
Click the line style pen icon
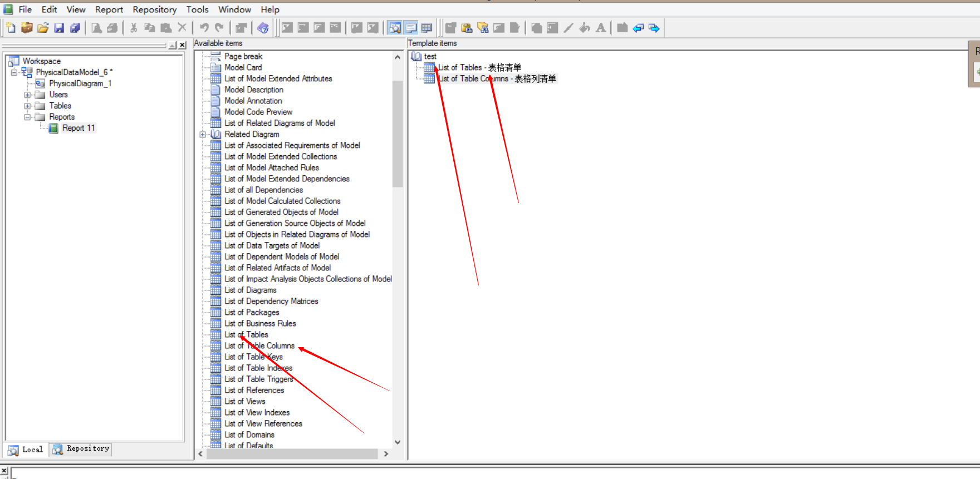pyautogui.click(x=569, y=28)
